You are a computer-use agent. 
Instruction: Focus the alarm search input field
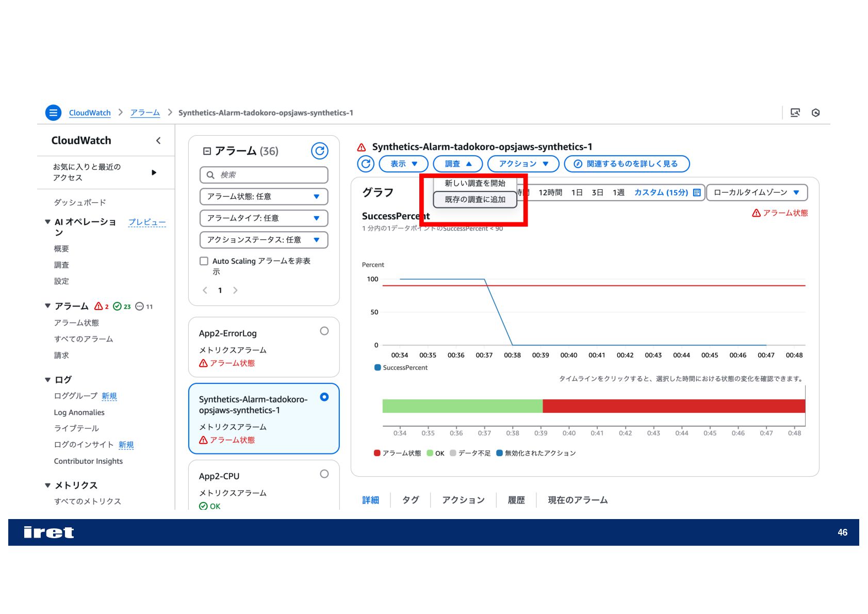[x=264, y=175]
